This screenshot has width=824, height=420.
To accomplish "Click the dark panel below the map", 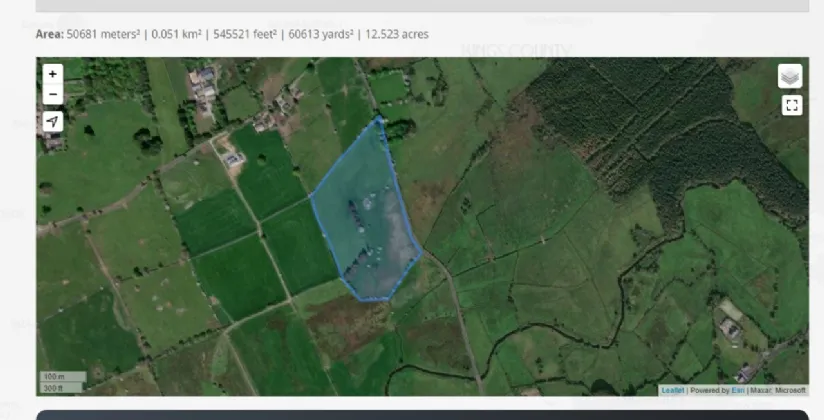I will 422,414.
